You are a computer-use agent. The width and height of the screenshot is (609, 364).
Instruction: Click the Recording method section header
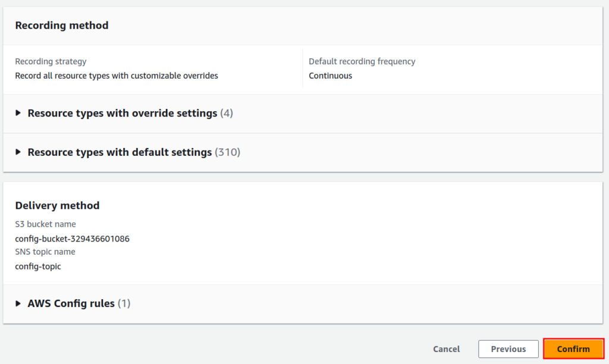point(61,26)
